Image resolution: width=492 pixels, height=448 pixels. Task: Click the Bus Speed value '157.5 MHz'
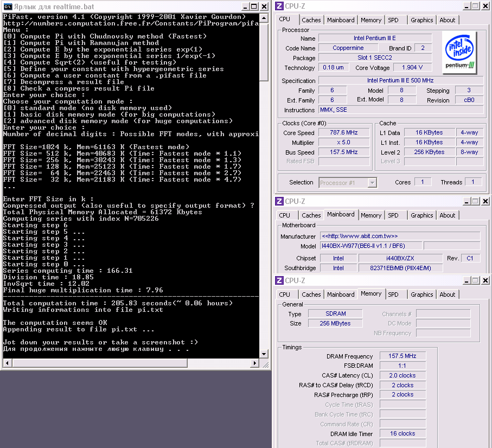[x=344, y=152]
